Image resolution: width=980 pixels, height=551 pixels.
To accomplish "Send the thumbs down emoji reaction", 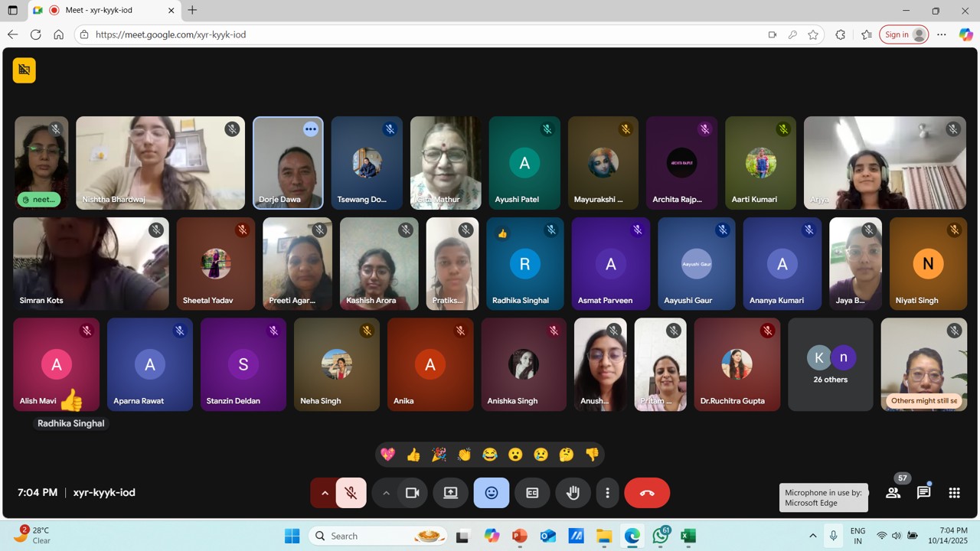I will pos(592,455).
